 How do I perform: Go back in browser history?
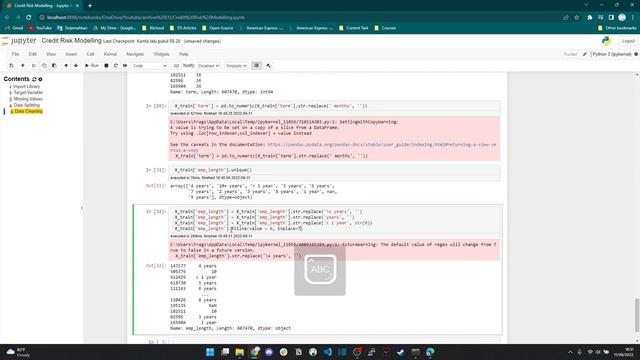(7, 18)
